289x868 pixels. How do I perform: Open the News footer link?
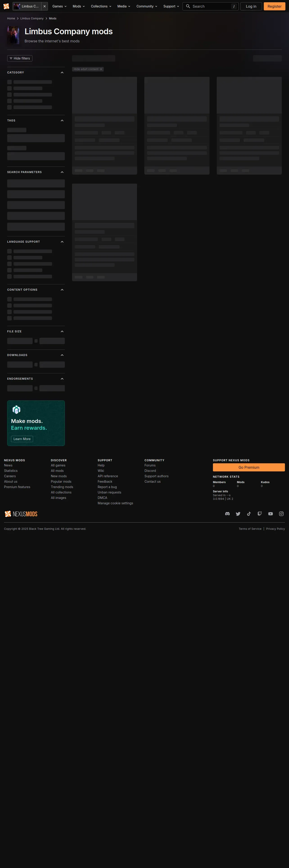pos(8,465)
